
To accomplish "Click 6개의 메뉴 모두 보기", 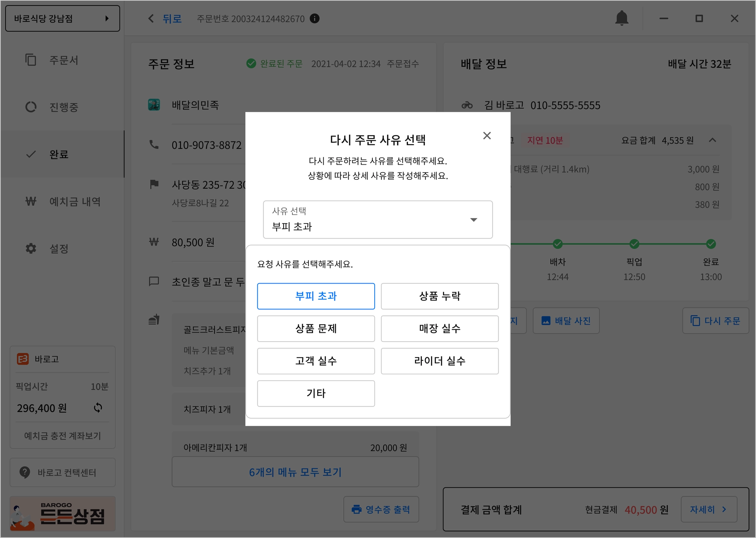I will pyautogui.click(x=295, y=472).
